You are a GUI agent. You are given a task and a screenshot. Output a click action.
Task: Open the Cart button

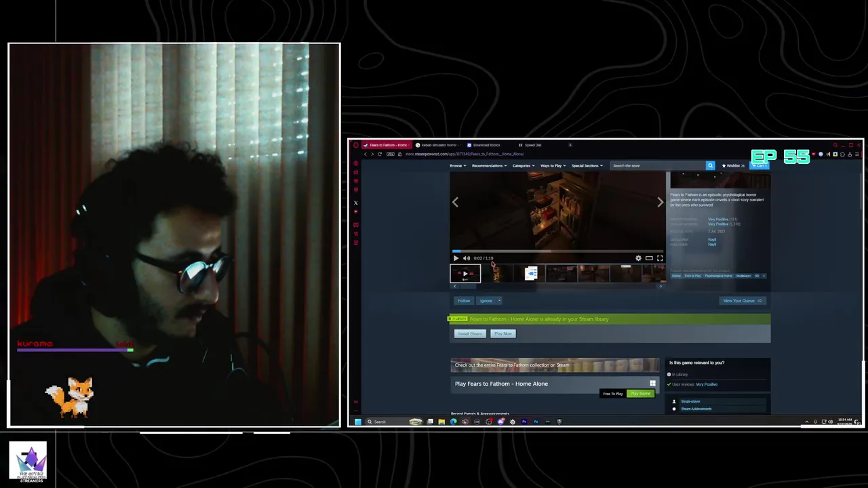pos(760,165)
